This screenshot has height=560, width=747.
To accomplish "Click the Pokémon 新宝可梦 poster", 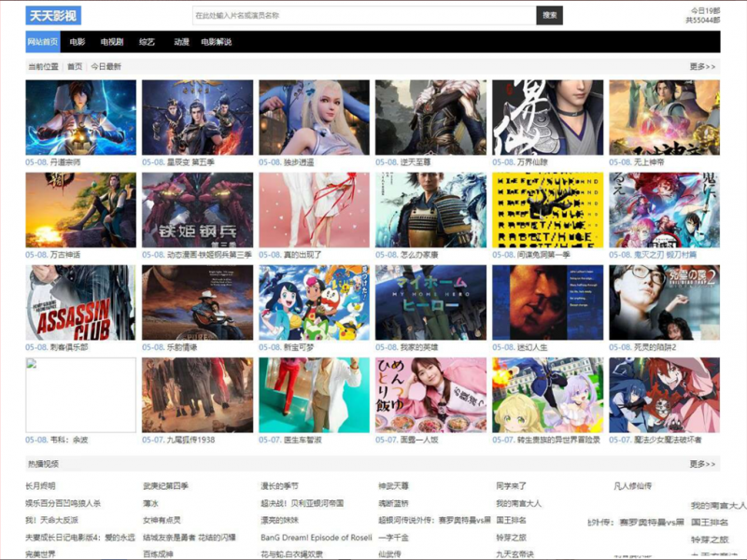I will [x=314, y=302].
